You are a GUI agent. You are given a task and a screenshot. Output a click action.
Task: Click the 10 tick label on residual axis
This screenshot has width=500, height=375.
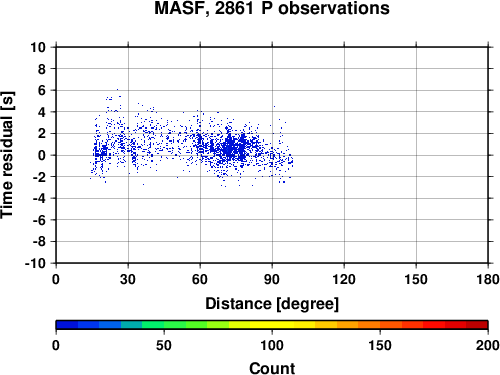38,47
